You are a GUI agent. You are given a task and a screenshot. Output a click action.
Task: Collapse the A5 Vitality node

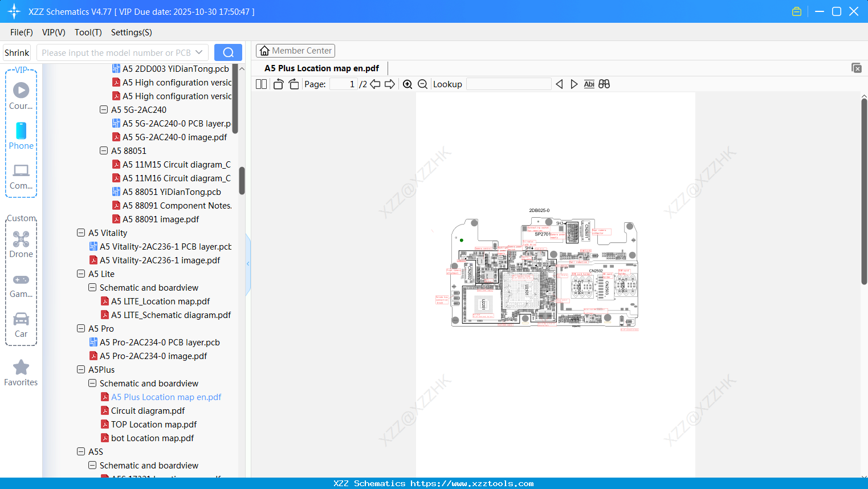point(81,233)
